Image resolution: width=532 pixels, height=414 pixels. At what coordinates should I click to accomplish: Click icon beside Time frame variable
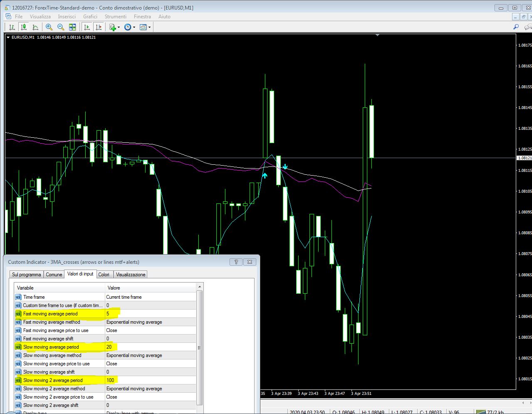click(18, 297)
